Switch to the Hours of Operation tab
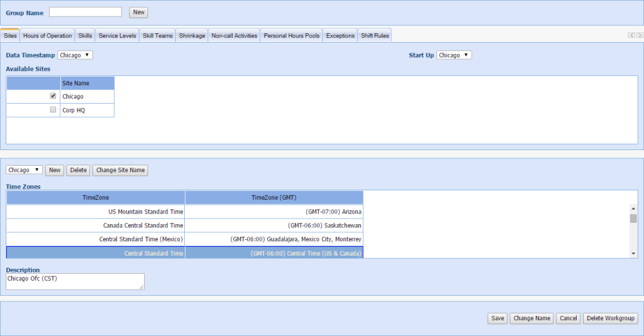The width and height of the screenshot is (644, 336). pos(48,36)
